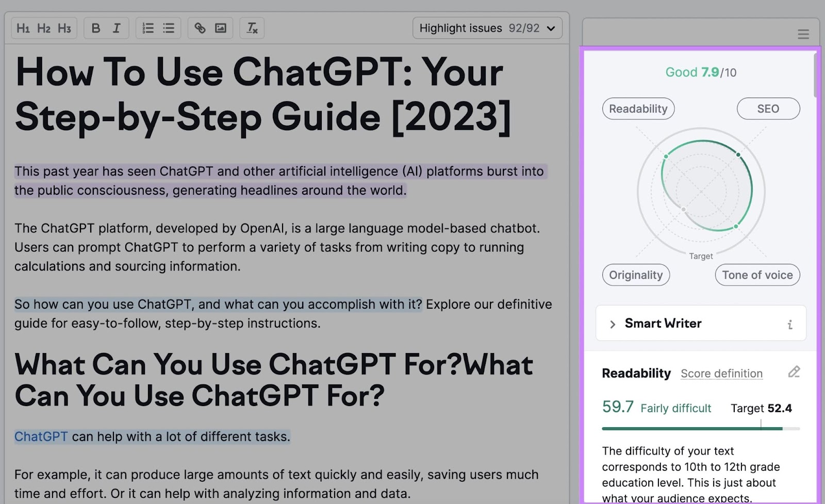This screenshot has height=504, width=825.
Task: Select the Readability pill
Action: (x=638, y=109)
